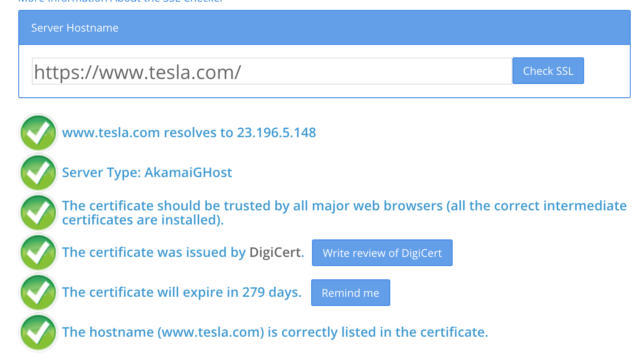Click green checkmark next to Server Type
The image size is (644, 355).
pos(38,173)
